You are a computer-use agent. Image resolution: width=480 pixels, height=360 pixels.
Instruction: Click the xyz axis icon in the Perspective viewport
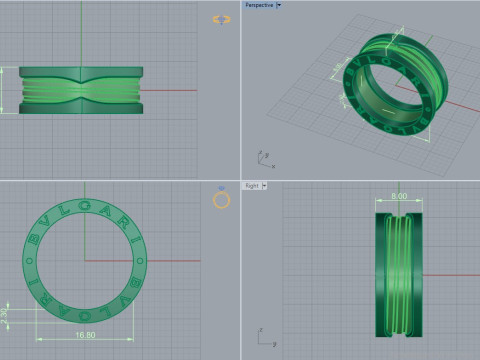point(266,159)
